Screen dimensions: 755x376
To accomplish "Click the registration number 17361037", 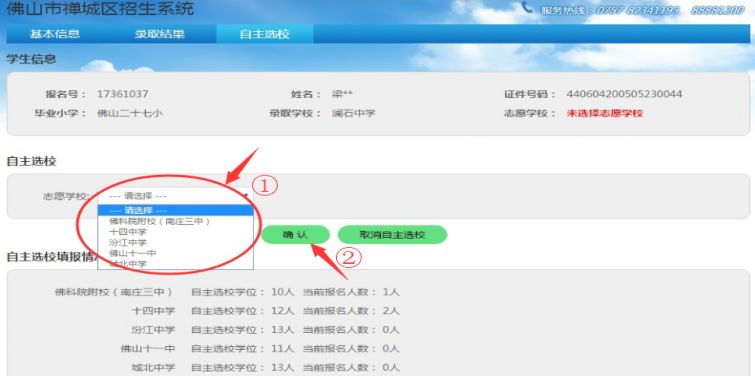I will click(122, 94).
